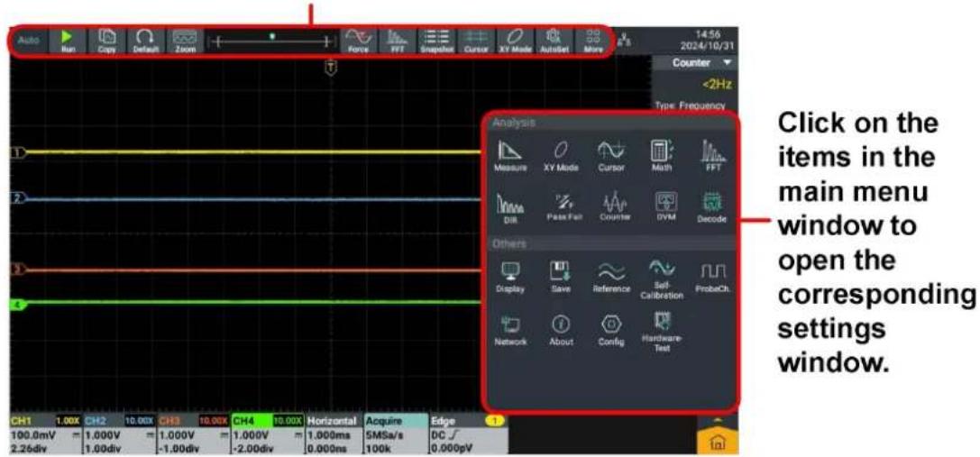The image size is (980, 457).
Task: Toggle the CH3 channel box
Action: coord(193,435)
